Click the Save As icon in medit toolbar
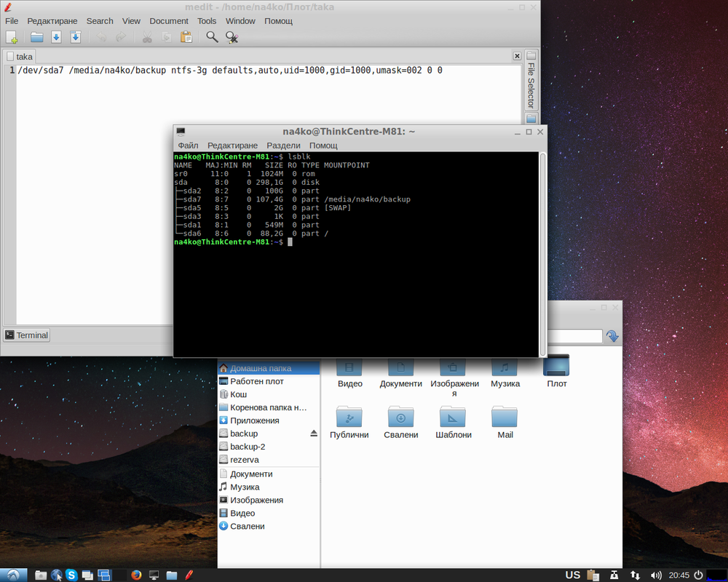This screenshot has height=582, width=728. pos(75,37)
